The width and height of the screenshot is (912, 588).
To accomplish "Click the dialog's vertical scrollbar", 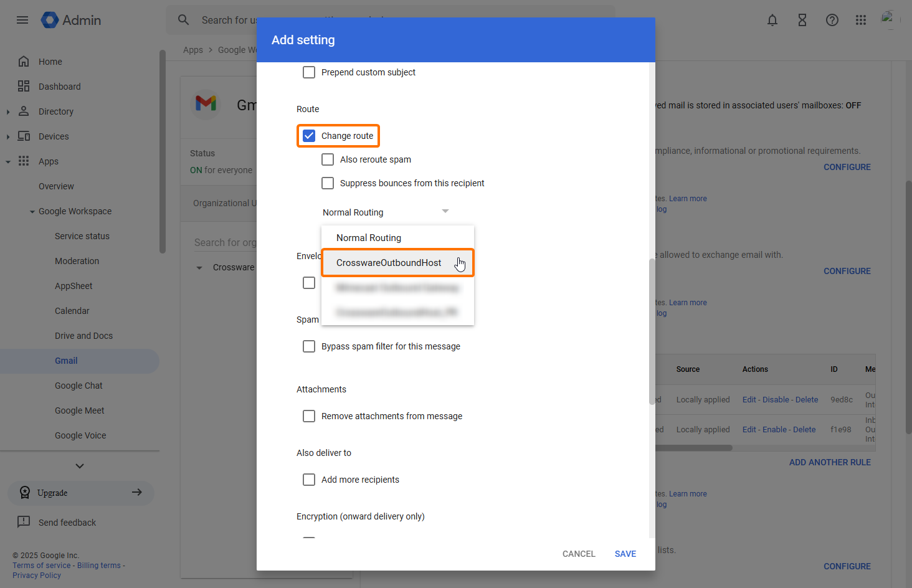I will click(x=652, y=330).
